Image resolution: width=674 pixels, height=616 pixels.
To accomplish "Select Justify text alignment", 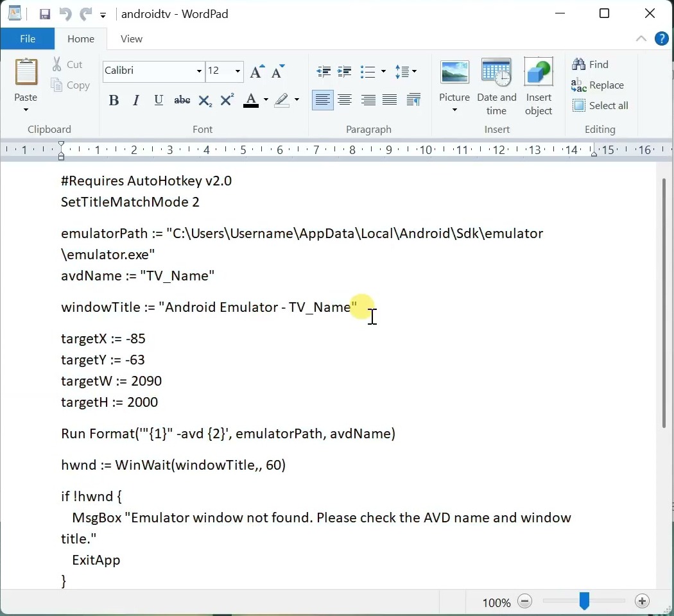I will click(390, 100).
